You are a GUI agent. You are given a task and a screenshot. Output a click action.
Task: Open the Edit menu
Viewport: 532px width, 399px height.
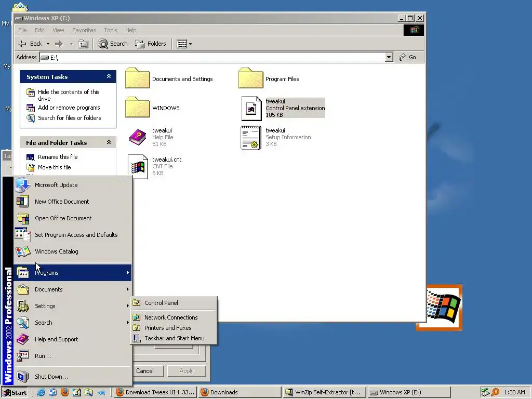click(39, 30)
